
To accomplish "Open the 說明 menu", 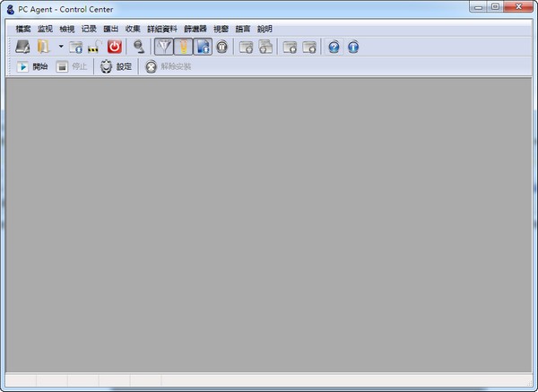I will [x=265, y=29].
